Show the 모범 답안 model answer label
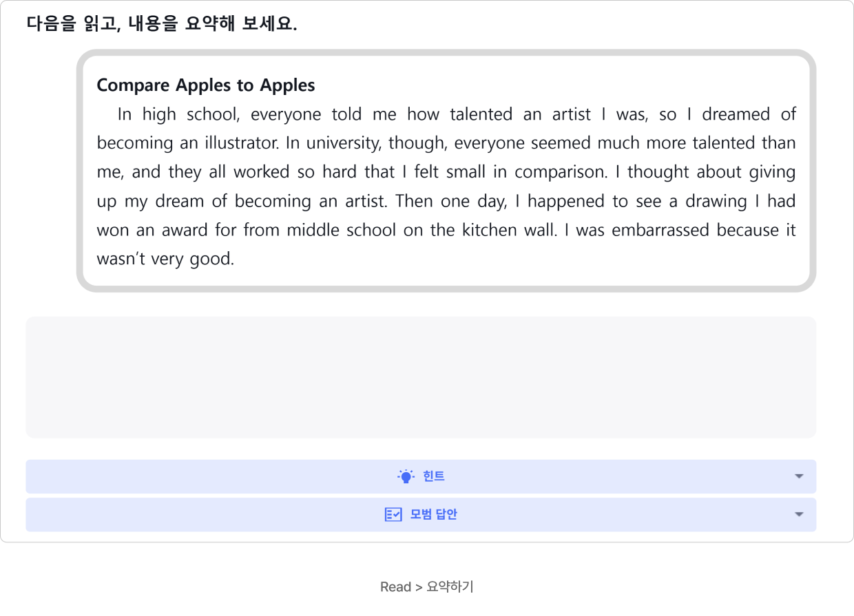The image size is (854, 616). click(434, 515)
